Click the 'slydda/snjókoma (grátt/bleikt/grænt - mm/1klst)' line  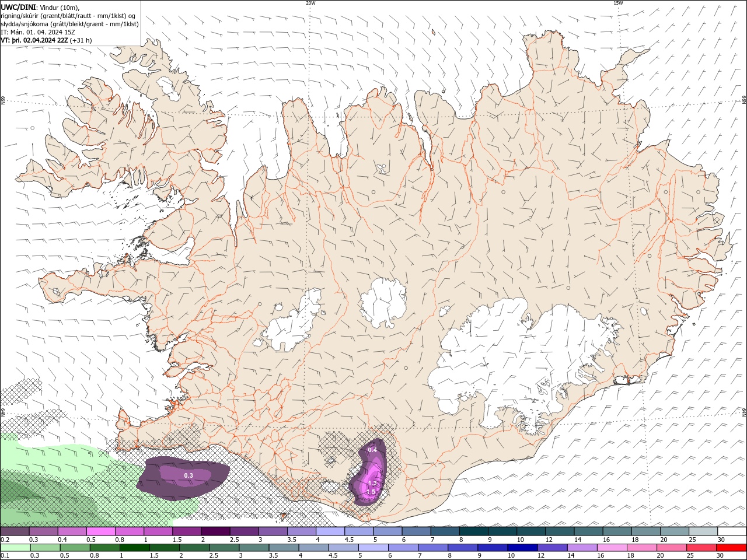coord(70,23)
